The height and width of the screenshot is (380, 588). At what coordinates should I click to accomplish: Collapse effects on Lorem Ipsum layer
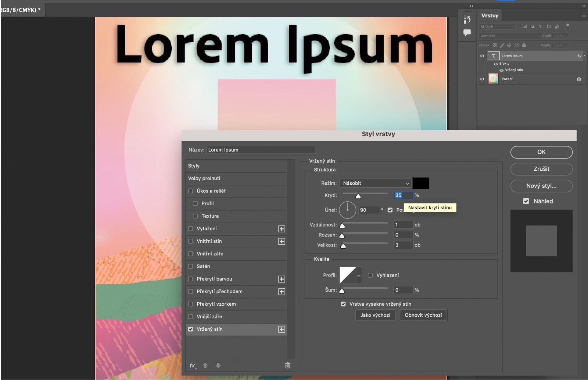coord(584,56)
